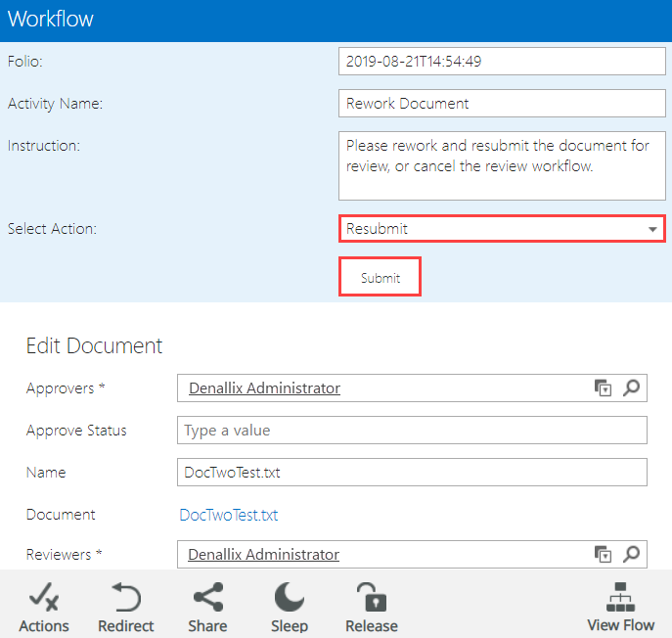Click the Instruction text area

(x=501, y=166)
